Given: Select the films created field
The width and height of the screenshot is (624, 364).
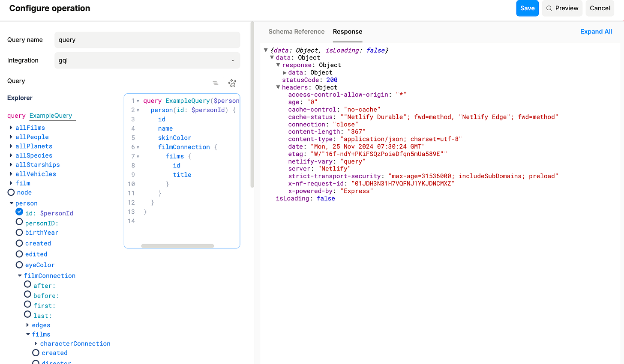Looking at the screenshot, I should [x=36, y=352].
